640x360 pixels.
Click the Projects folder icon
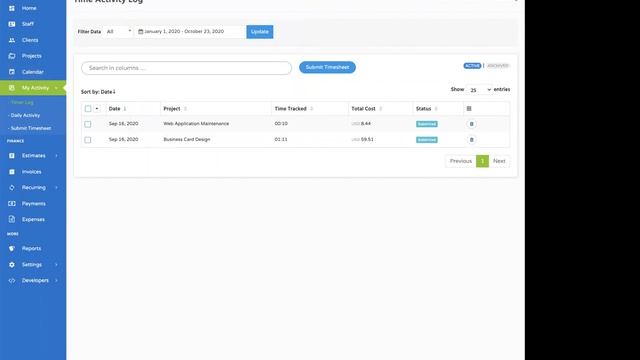(12, 56)
